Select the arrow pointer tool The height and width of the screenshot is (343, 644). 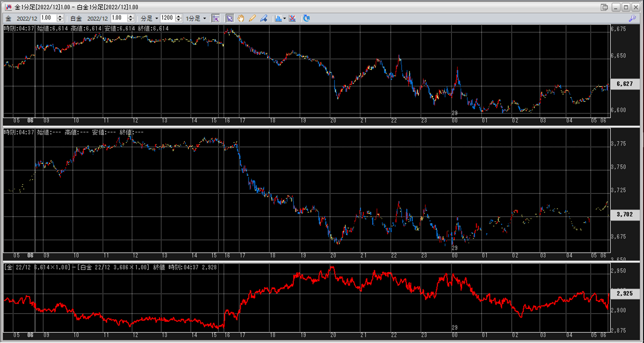(230, 18)
